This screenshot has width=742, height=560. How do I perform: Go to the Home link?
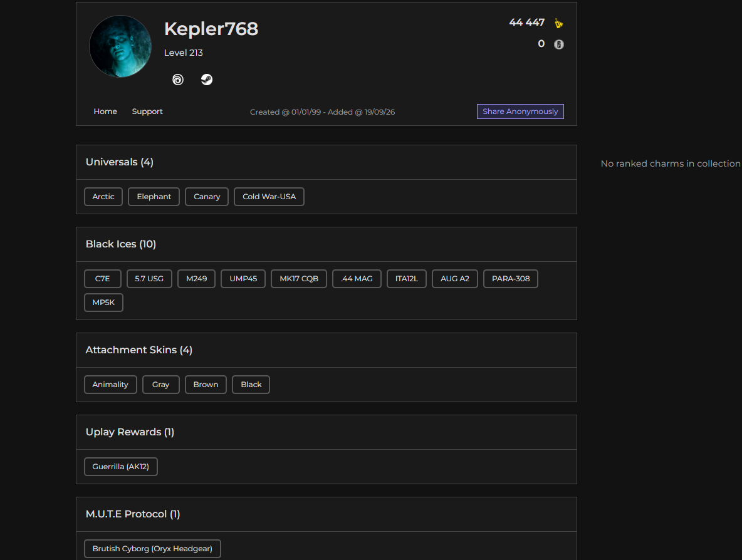105,111
